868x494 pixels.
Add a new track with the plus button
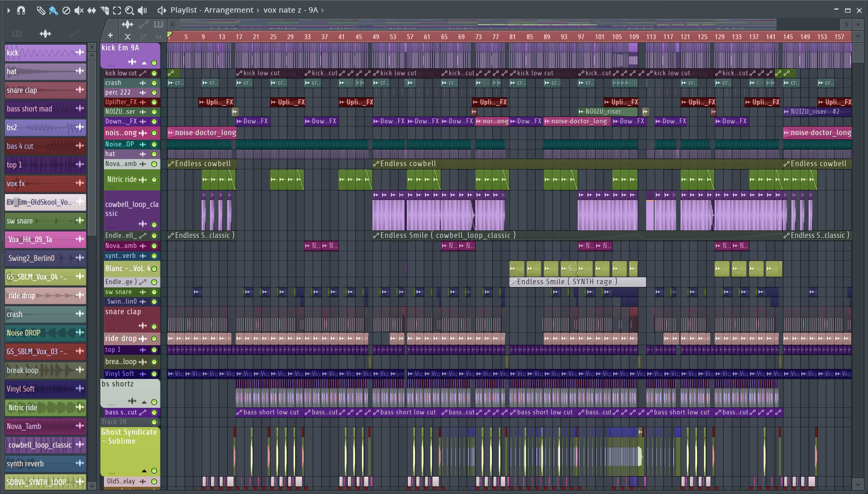click(110, 35)
